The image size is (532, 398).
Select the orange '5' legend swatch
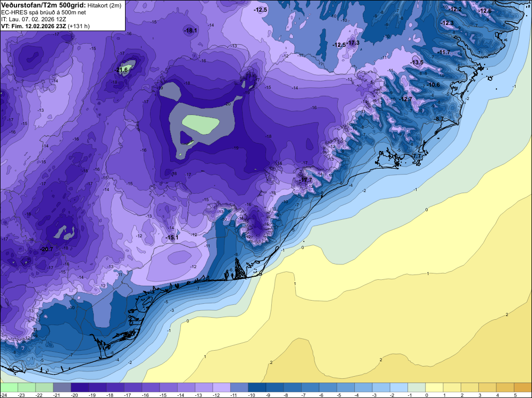pos(522,387)
